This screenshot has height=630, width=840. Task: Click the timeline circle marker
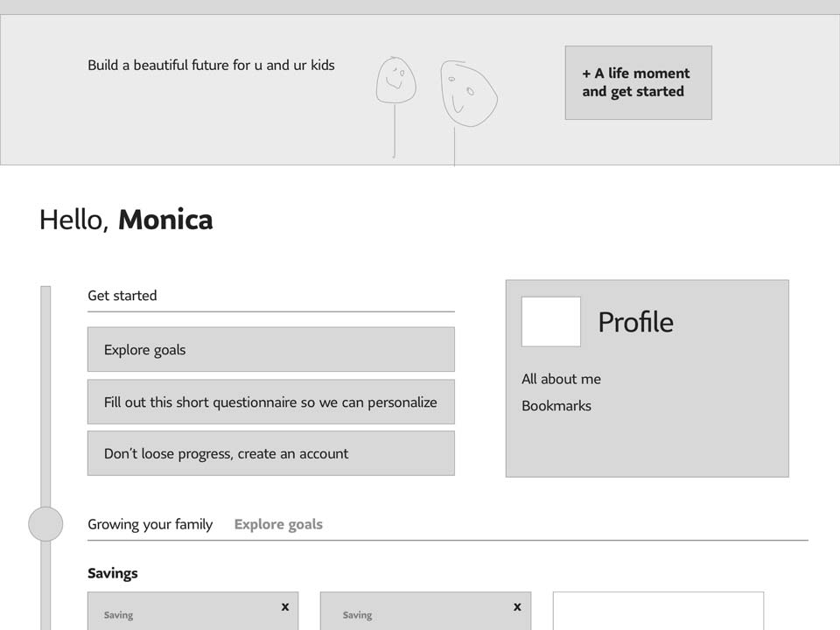(45, 524)
